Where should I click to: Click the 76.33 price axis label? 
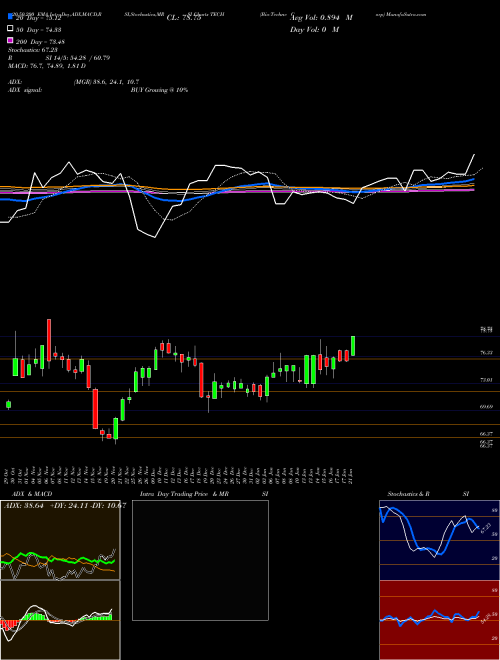pyautogui.click(x=487, y=353)
